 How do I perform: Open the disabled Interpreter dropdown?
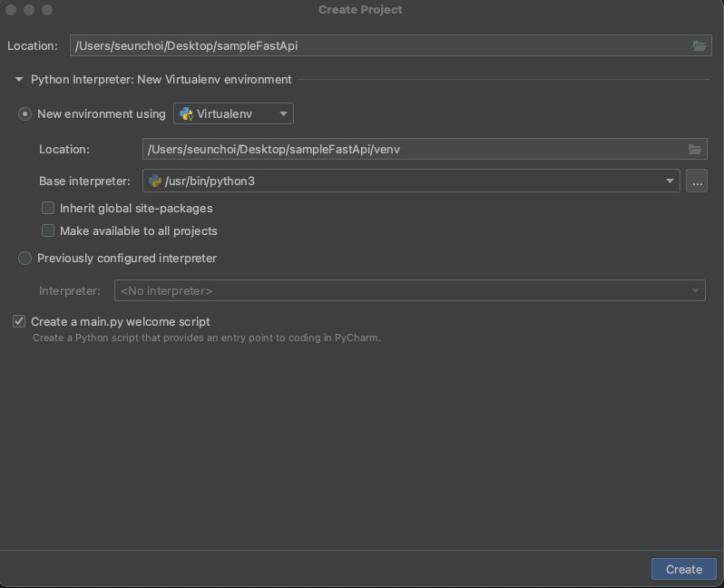click(x=409, y=290)
